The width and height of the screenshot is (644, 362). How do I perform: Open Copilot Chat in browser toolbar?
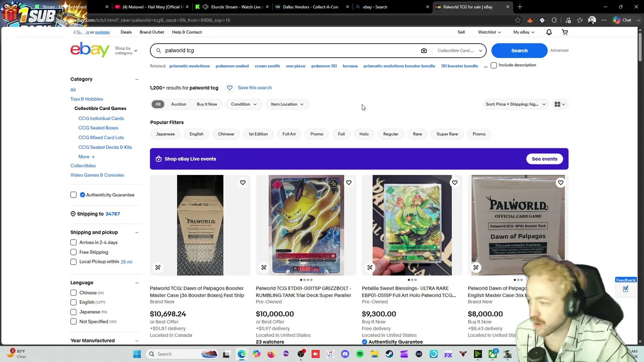tap(622, 20)
